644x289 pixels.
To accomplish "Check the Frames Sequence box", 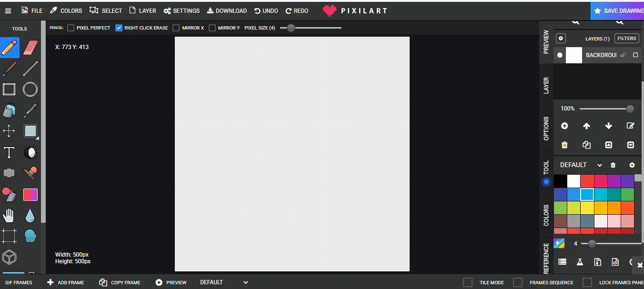I will [x=518, y=282].
